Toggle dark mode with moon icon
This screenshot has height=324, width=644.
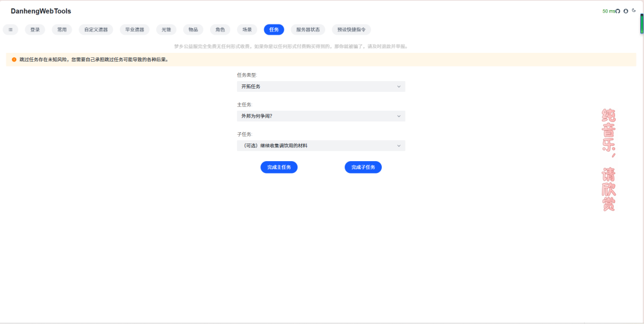634,11
